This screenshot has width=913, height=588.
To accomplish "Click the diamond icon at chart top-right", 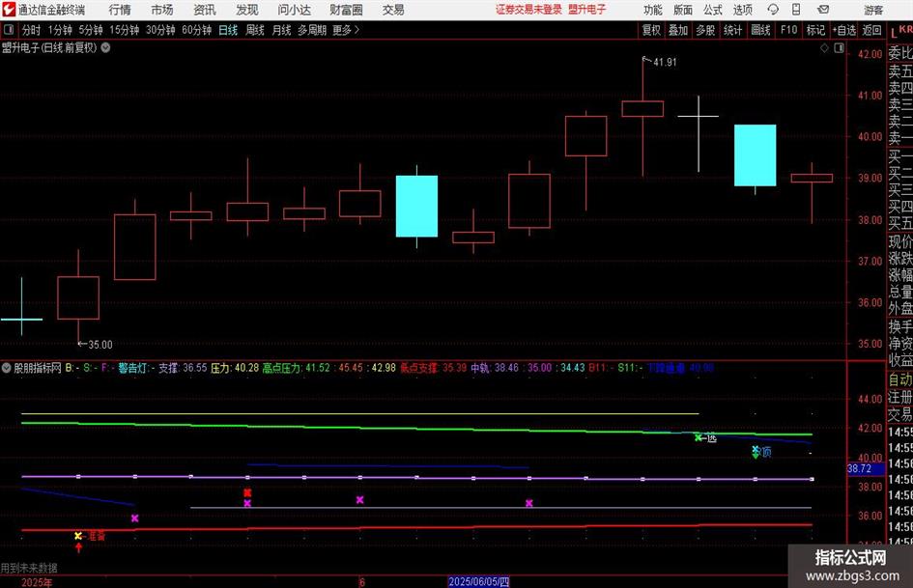I will coord(824,48).
